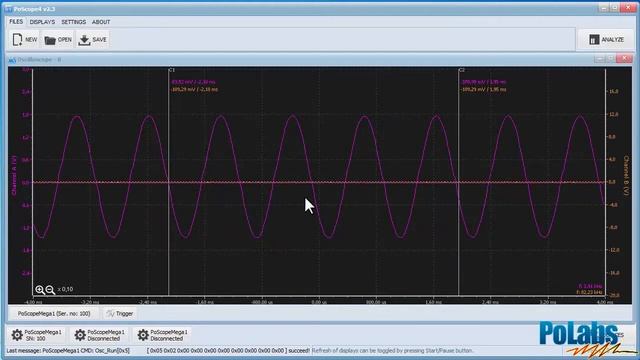Click the PoScope4 application title bar icon
The height and width of the screenshot is (360, 640).
9,9
